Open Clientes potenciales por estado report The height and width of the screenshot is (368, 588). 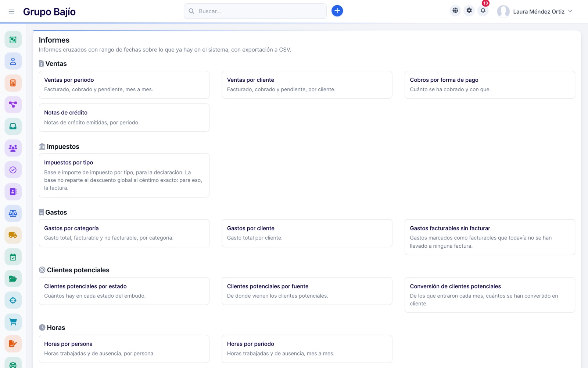[124, 291]
